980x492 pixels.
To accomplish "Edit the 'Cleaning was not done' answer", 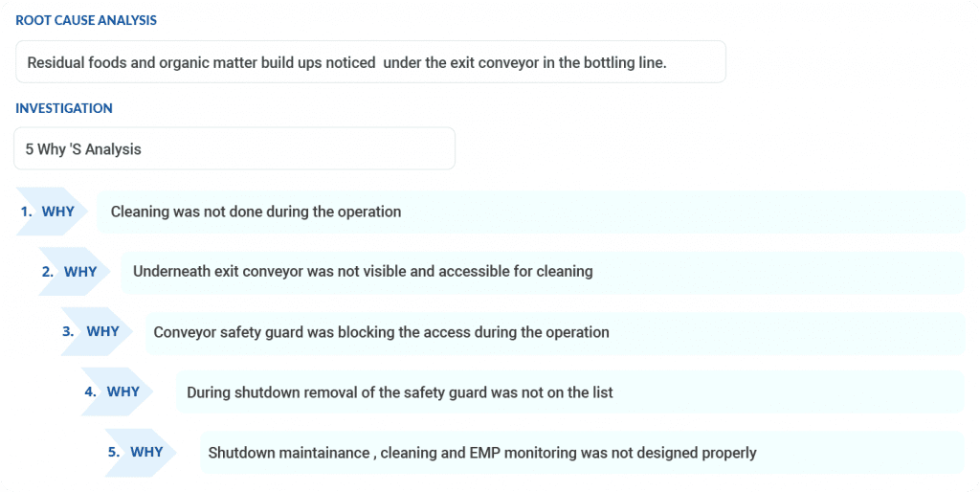I will tap(531, 212).
